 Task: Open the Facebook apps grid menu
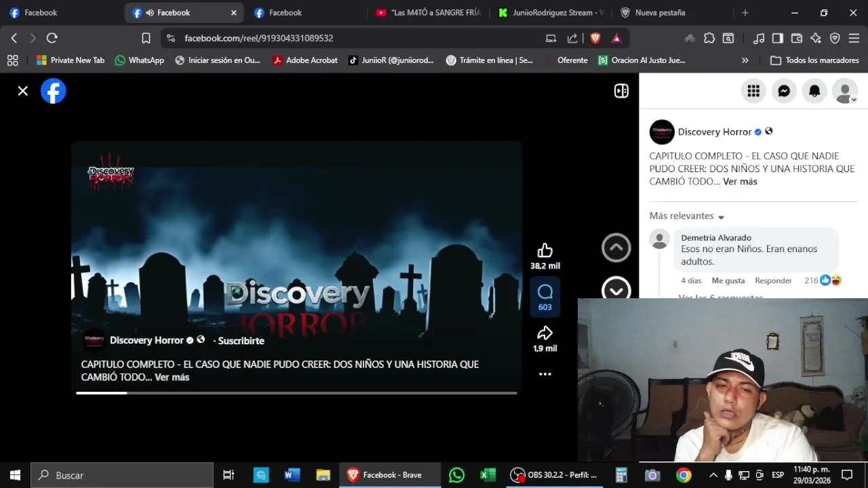(753, 91)
